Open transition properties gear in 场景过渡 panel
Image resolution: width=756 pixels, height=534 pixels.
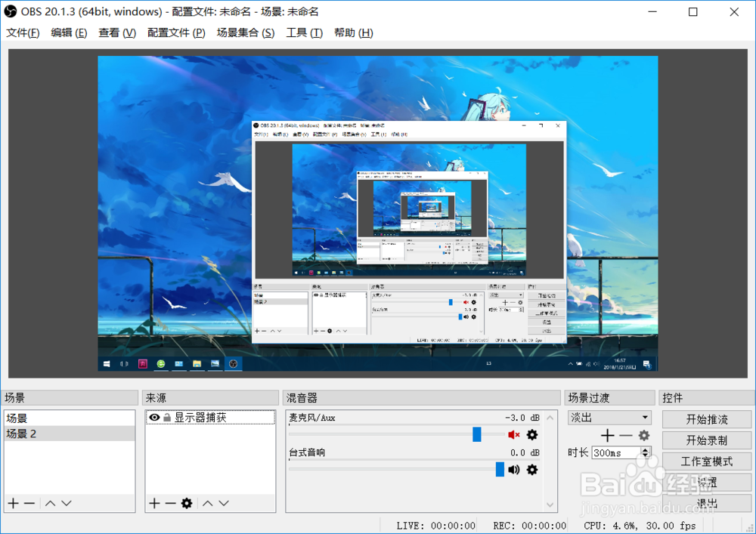coord(644,435)
